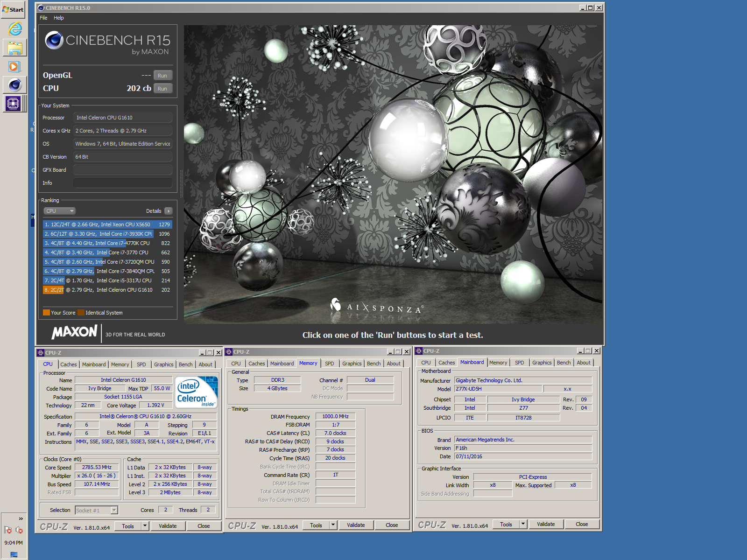
Task: Click the muted volume tray icon
Action: (x=19, y=530)
